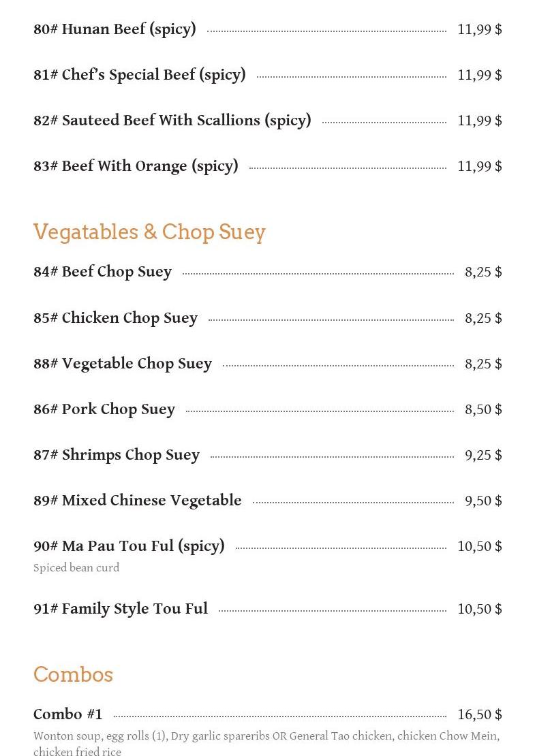
Task: Pick the Shrimps Chop Suey item
Action: (117, 455)
